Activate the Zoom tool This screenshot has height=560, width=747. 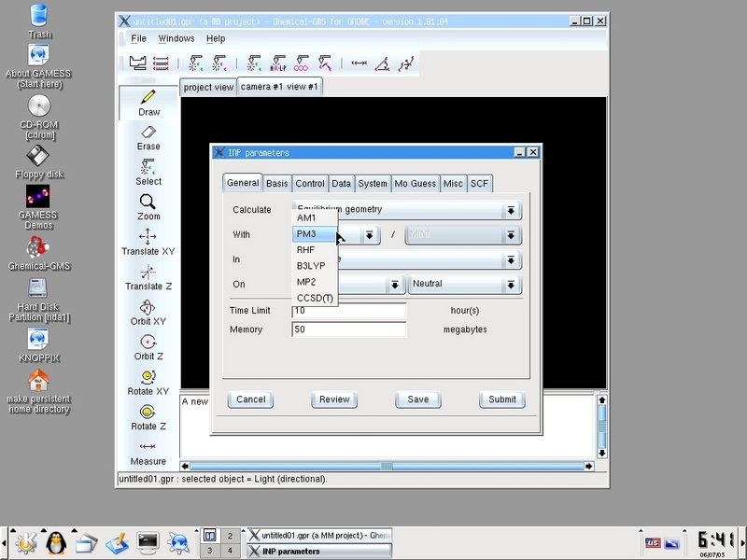pos(148,206)
